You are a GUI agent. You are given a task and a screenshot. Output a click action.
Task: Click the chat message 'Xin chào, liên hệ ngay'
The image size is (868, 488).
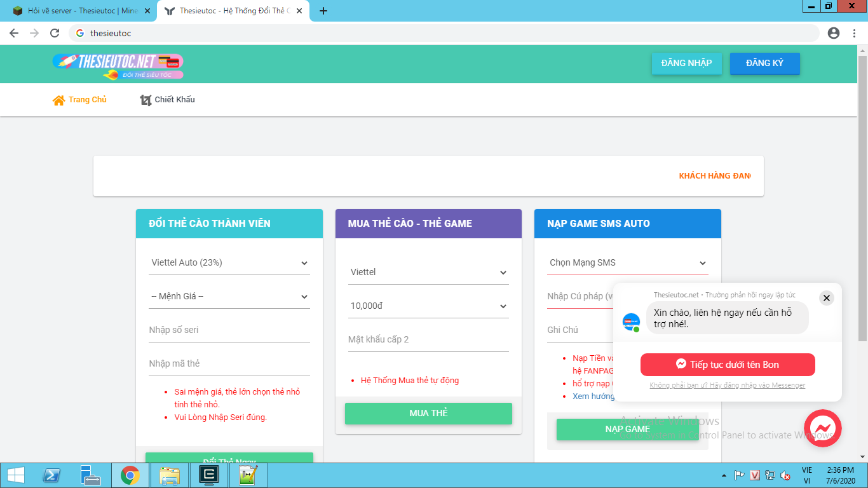tap(728, 318)
